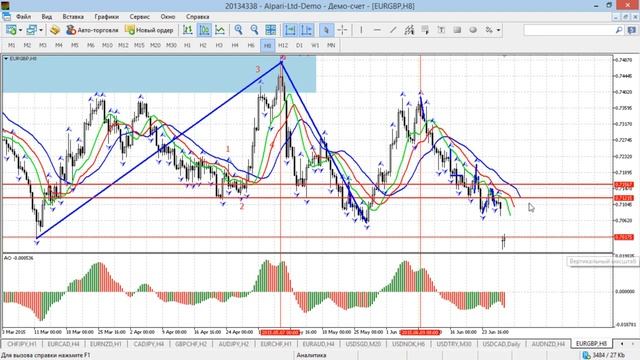Screen dimensions: 640x360
Task: Open the profiles toolbar icon
Action: click(x=31, y=30)
